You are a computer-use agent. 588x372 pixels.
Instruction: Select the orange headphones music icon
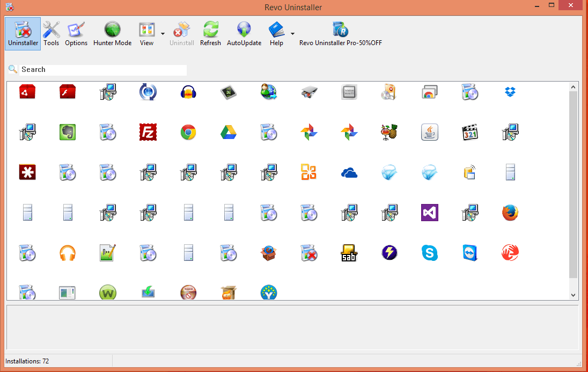pos(68,253)
